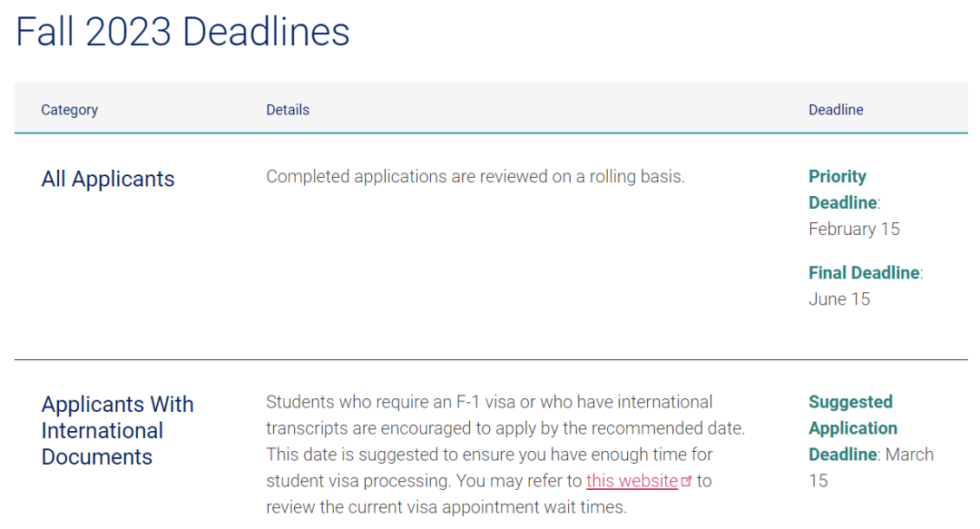Click the Details column header
The height and width of the screenshot is (529, 980).
(288, 110)
